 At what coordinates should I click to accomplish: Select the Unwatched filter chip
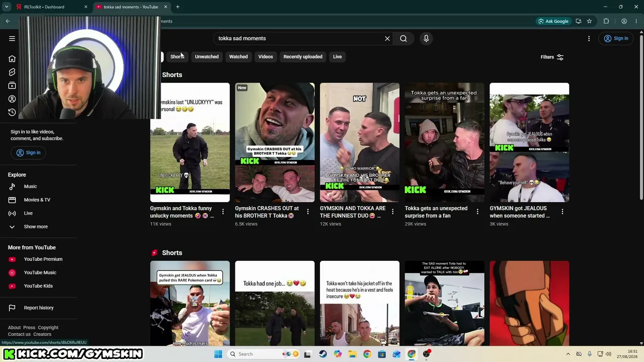(207, 57)
